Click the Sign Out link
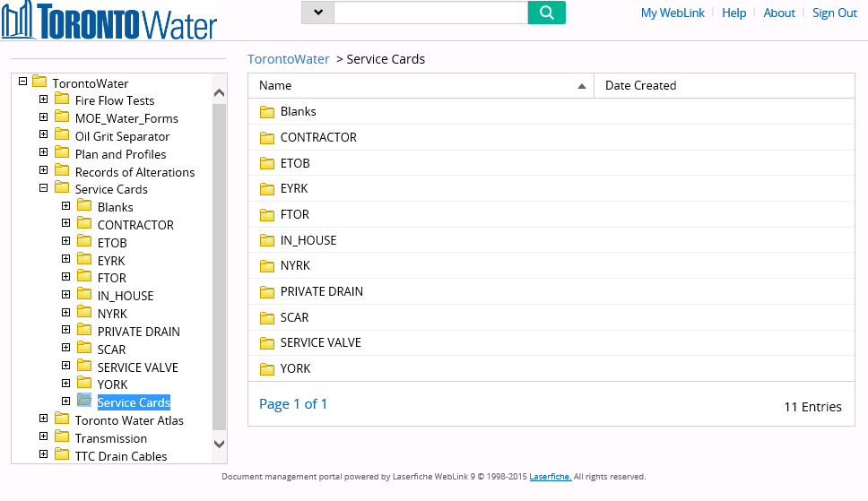Image resolution: width=868 pixels, height=501 pixels. point(834,13)
